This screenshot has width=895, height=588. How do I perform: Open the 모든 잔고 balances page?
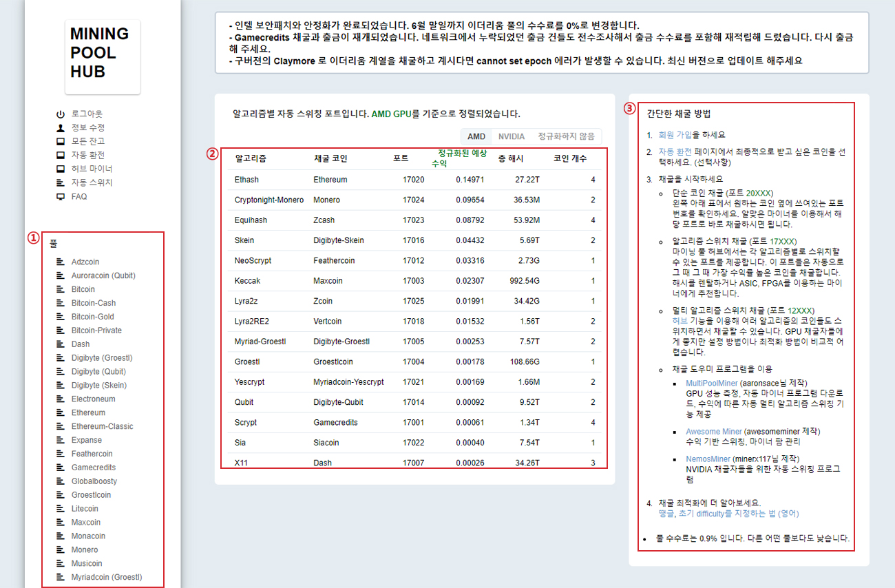88,141
